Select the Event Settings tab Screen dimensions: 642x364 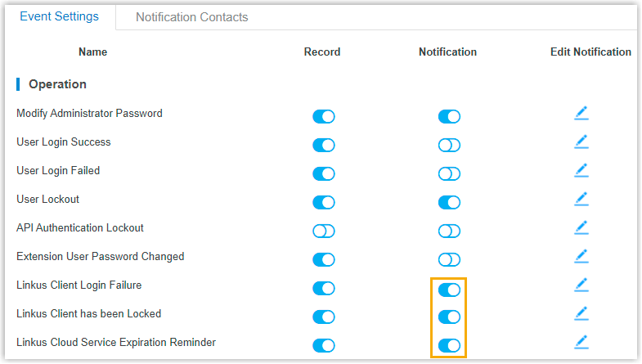pyautogui.click(x=59, y=16)
